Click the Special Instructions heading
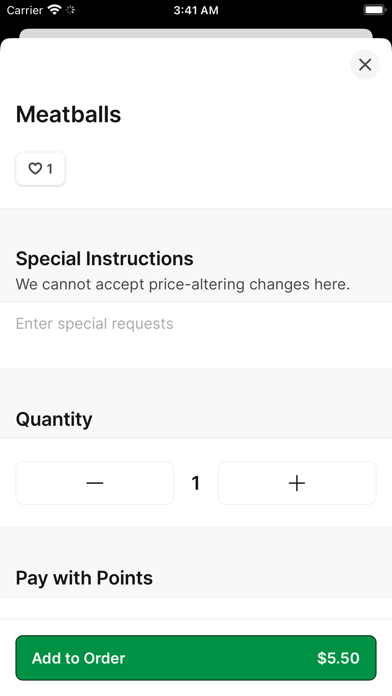Viewport: 392px width, 696px height. point(105,258)
